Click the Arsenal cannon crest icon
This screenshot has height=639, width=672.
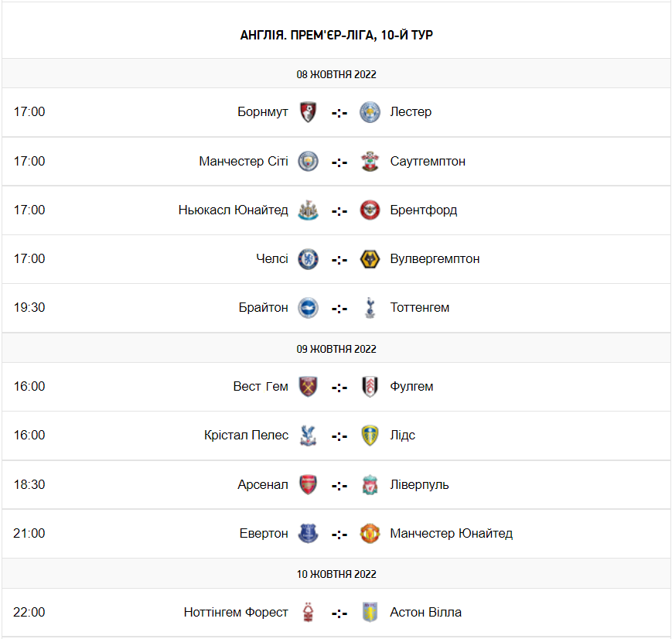point(309,485)
